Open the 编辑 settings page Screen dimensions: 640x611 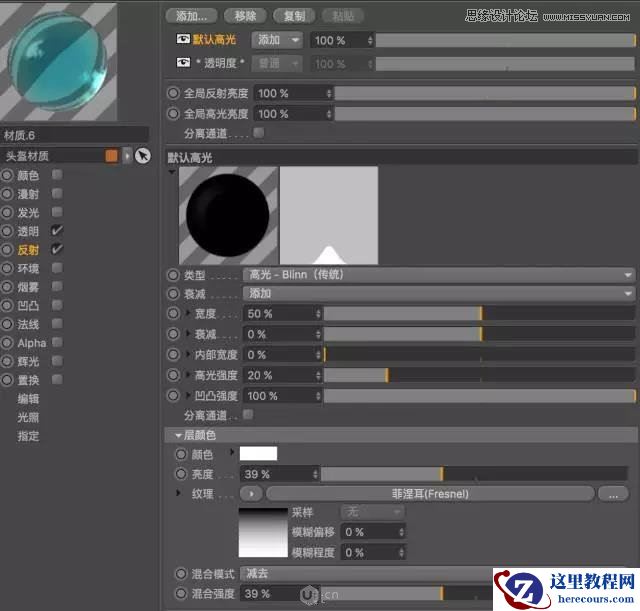click(x=28, y=399)
